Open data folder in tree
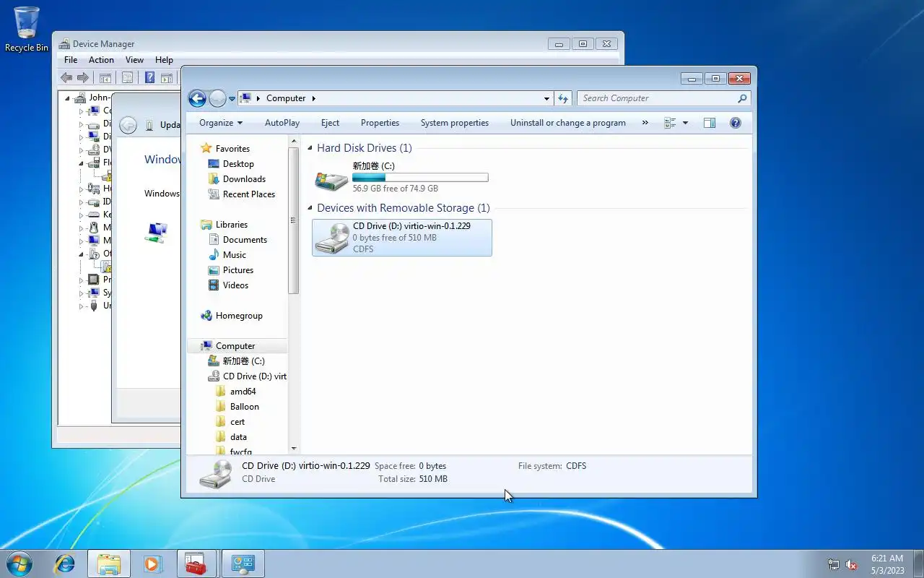This screenshot has width=924, height=578. [x=238, y=437]
